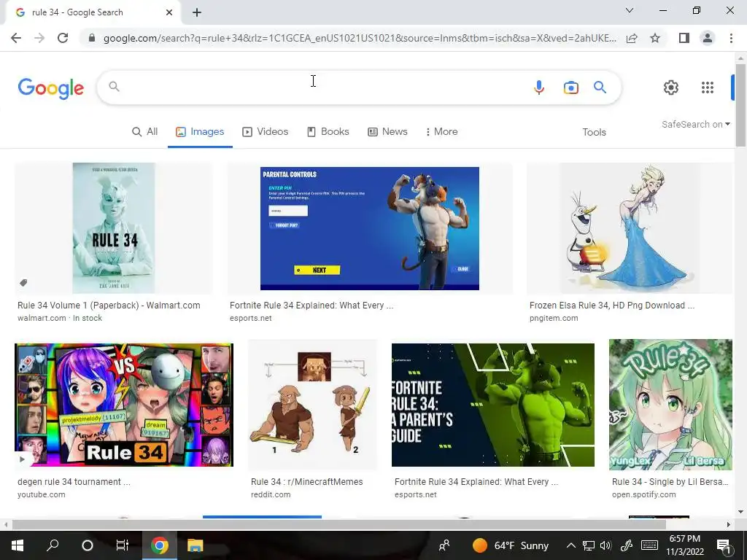Open Chrome's three-dot menu
This screenshot has height=560, width=747.
point(731,38)
